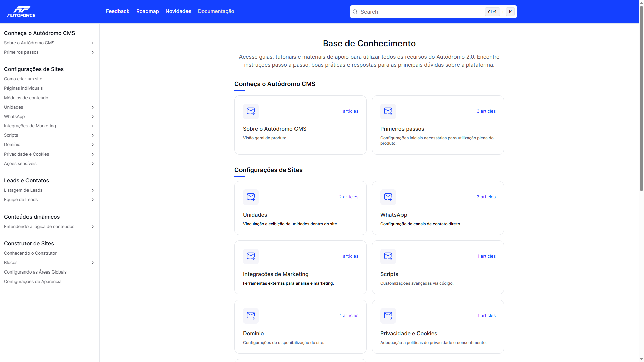The image size is (644, 362).
Task: Expand the Unidades sidebar chevron
Action: (93, 107)
